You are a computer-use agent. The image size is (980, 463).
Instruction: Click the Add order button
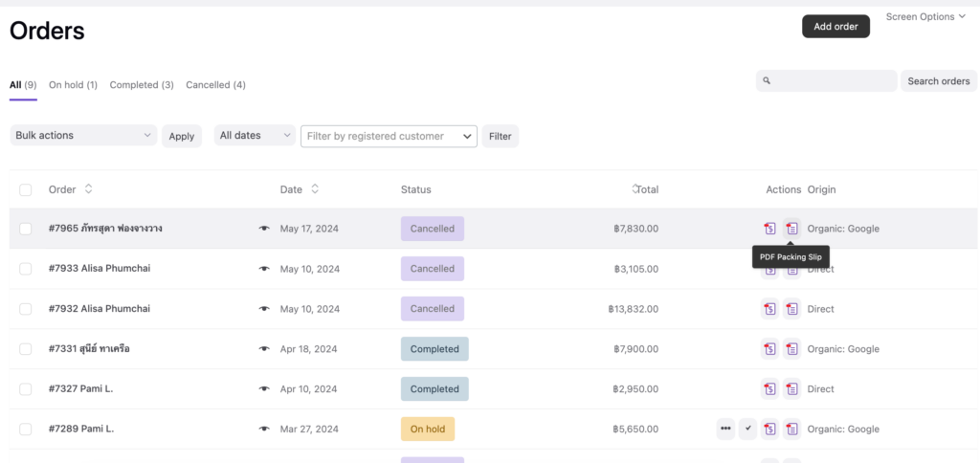(x=835, y=27)
